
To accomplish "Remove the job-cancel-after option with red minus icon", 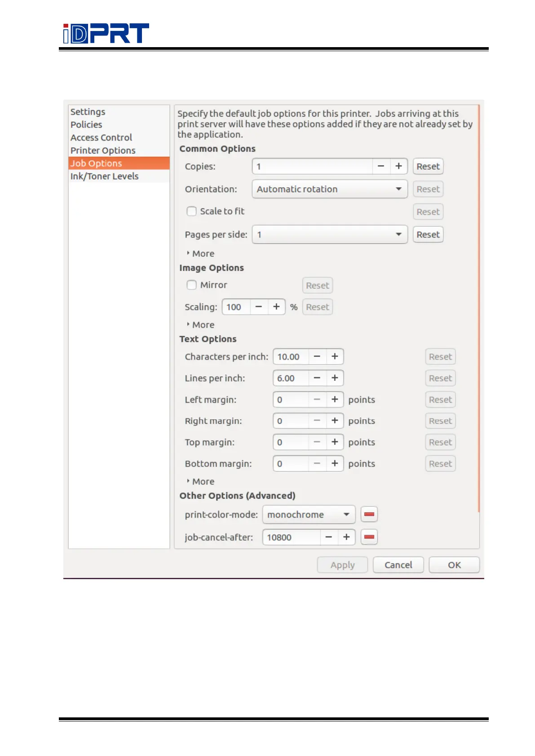I will coord(369,537).
